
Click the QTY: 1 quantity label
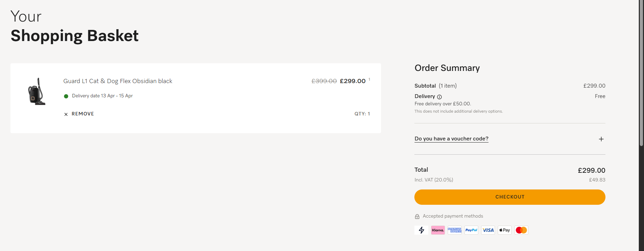(362, 114)
